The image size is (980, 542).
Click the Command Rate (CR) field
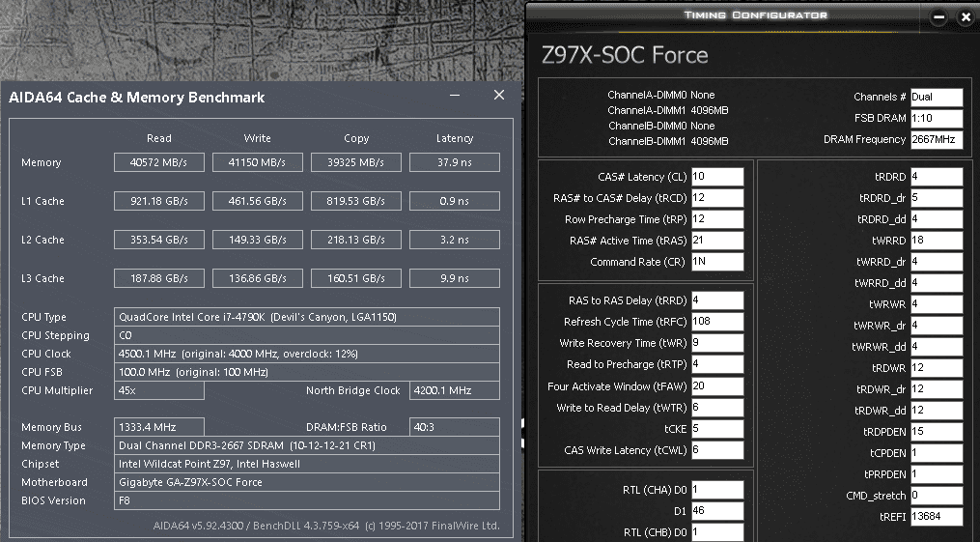[x=717, y=261]
